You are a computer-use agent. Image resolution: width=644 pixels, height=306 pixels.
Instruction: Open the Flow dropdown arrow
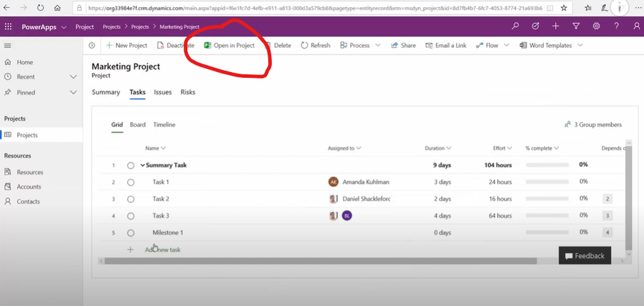coord(507,46)
